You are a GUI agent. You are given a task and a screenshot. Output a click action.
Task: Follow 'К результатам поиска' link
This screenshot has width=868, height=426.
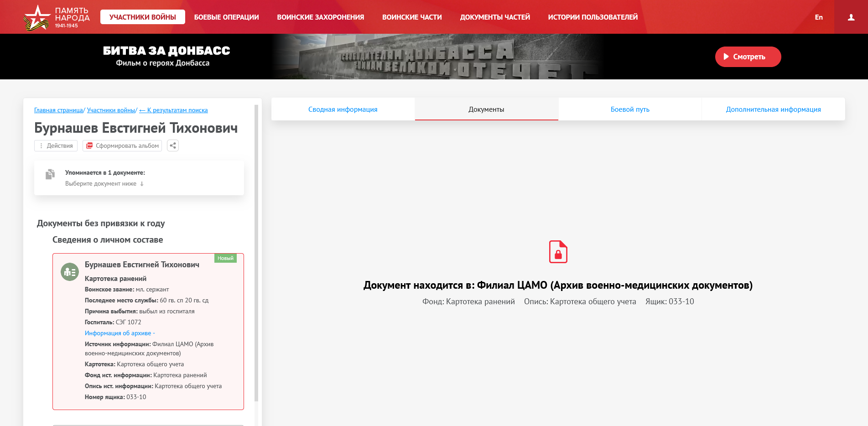click(173, 110)
